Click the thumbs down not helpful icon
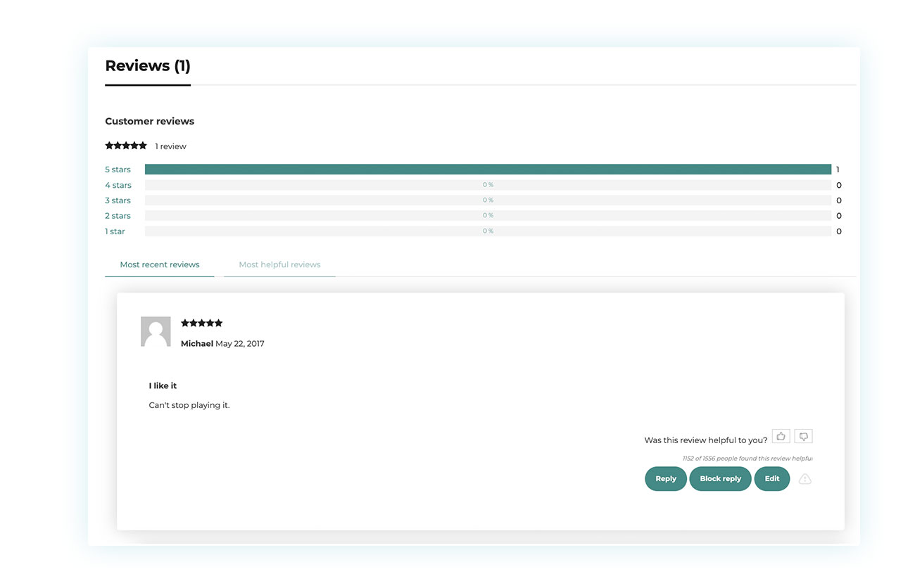This screenshot has height=588, width=915. coord(804,437)
